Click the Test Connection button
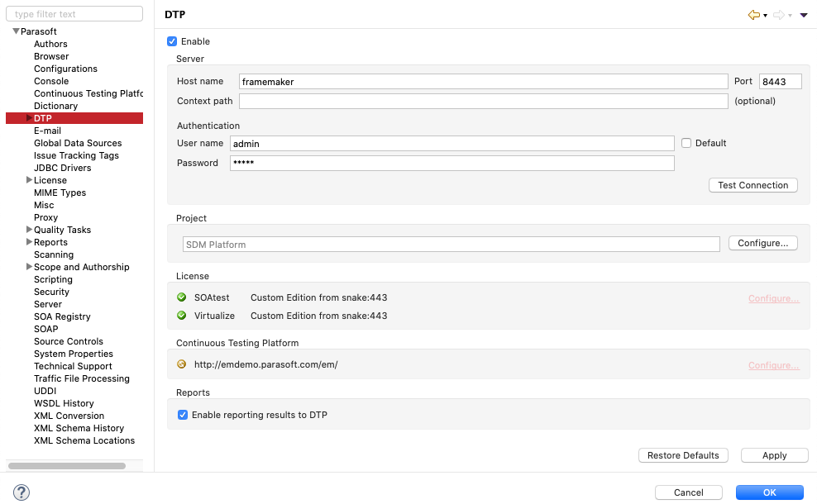Screen dimensions: 817x504 coord(752,185)
